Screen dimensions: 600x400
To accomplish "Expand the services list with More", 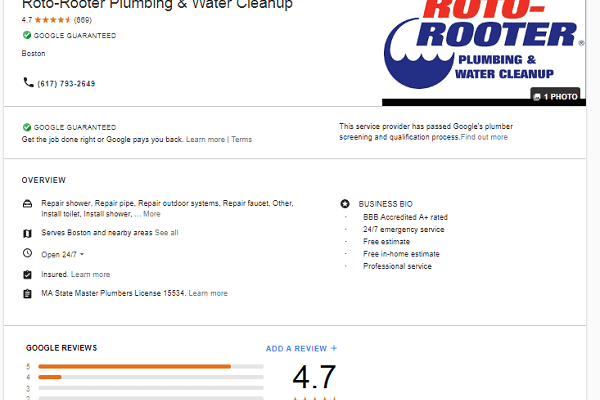I will click(x=152, y=214).
